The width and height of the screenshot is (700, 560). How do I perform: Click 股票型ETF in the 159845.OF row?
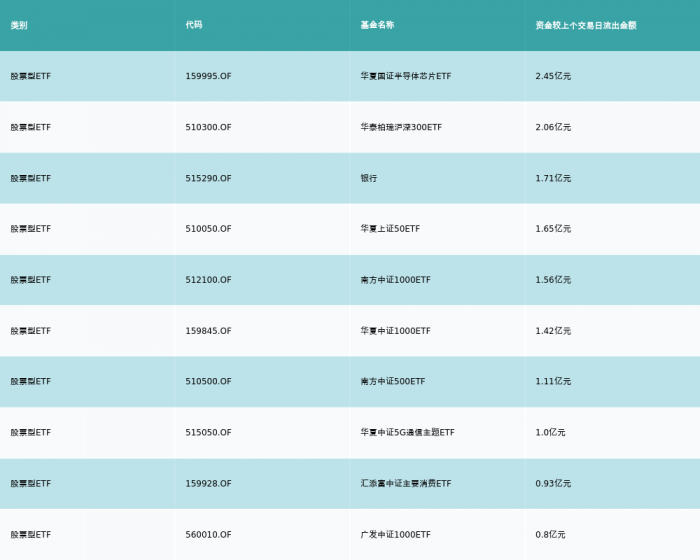pos(31,331)
